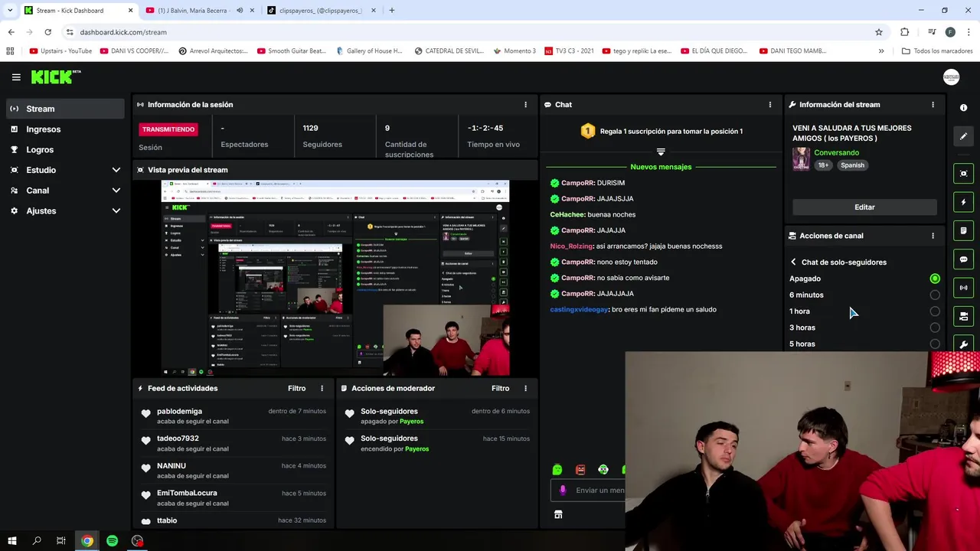
Task: Click the wrench icon in right sidebar
Action: (x=963, y=344)
